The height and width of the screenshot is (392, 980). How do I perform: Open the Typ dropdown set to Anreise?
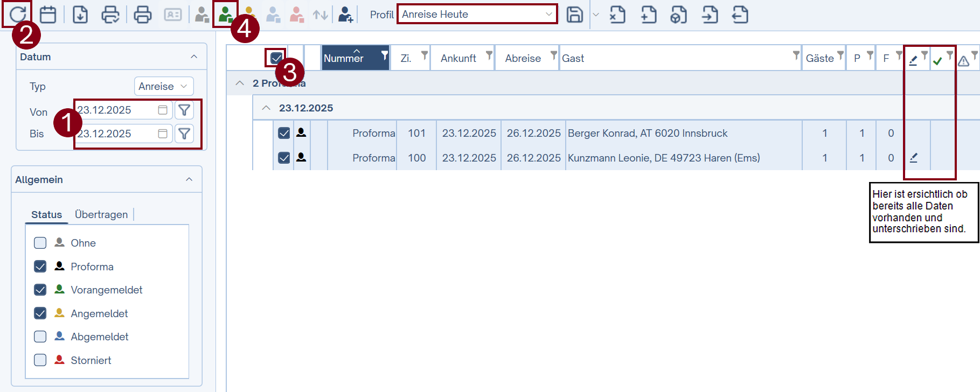163,86
